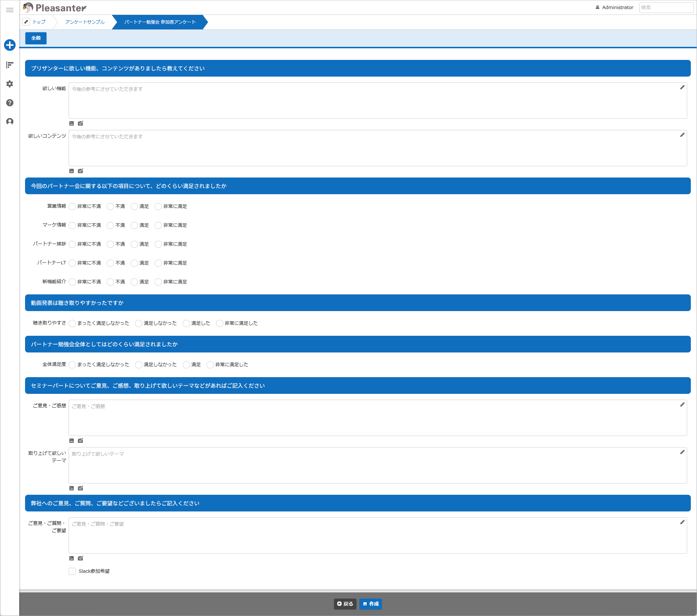This screenshot has width=697, height=616.
Task: Select 満足 for マーケ情報
Action: click(x=134, y=225)
